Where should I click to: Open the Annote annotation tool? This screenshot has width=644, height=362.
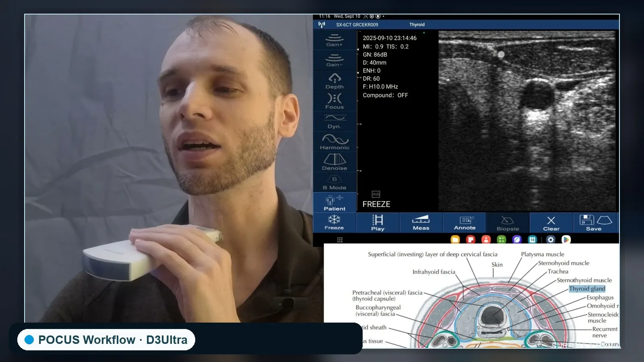click(x=464, y=222)
